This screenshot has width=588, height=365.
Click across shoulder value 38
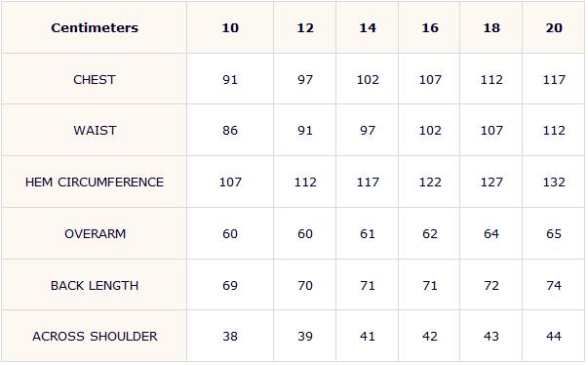[230, 336]
